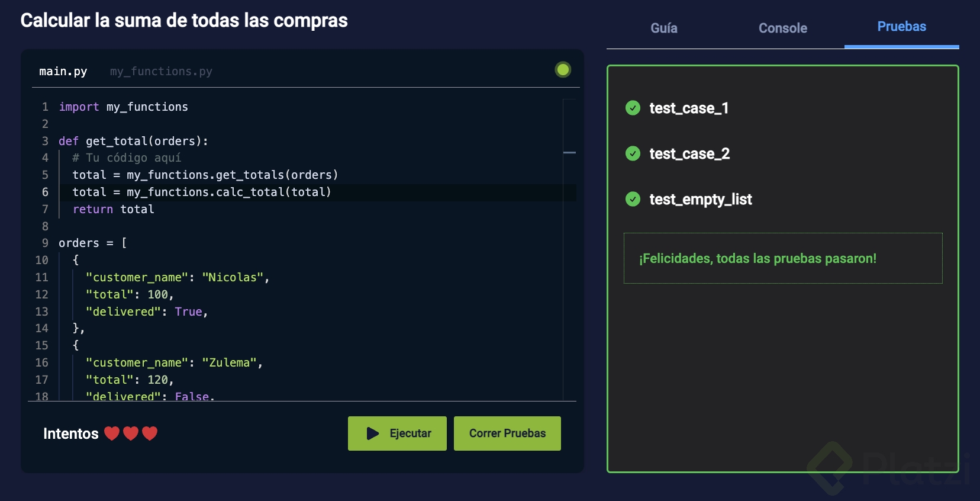This screenshot has height=501, width=980.
Task: Open the Console tab
Action: coord(782,28)
